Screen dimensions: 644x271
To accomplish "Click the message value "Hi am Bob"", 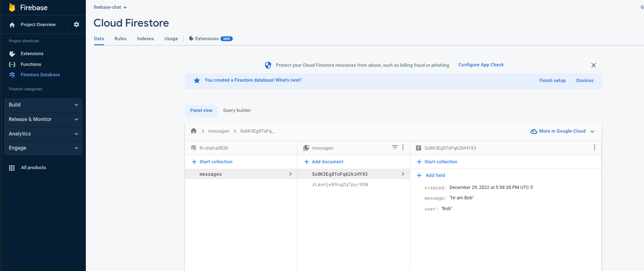I will click(x=462, y=198).
